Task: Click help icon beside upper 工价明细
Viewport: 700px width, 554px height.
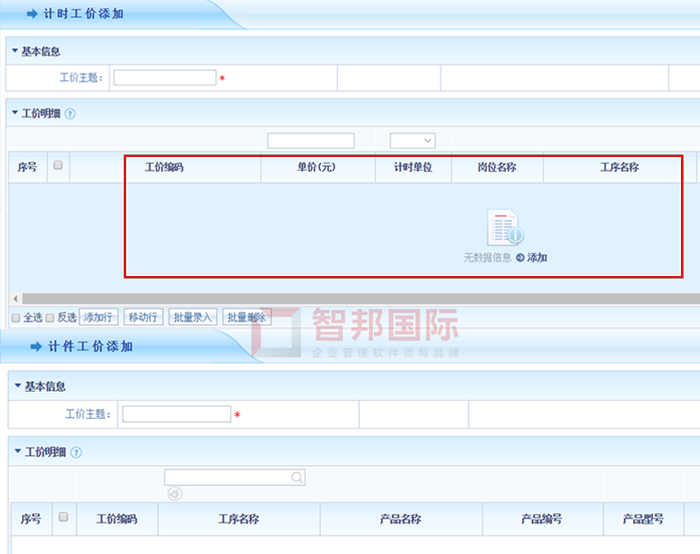Action: (x=70, y=114)
